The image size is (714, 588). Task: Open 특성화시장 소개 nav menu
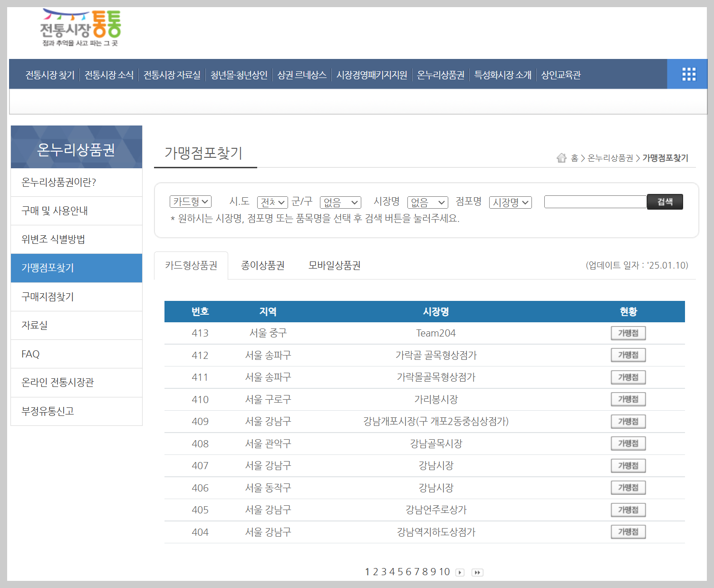click(503, 75)
